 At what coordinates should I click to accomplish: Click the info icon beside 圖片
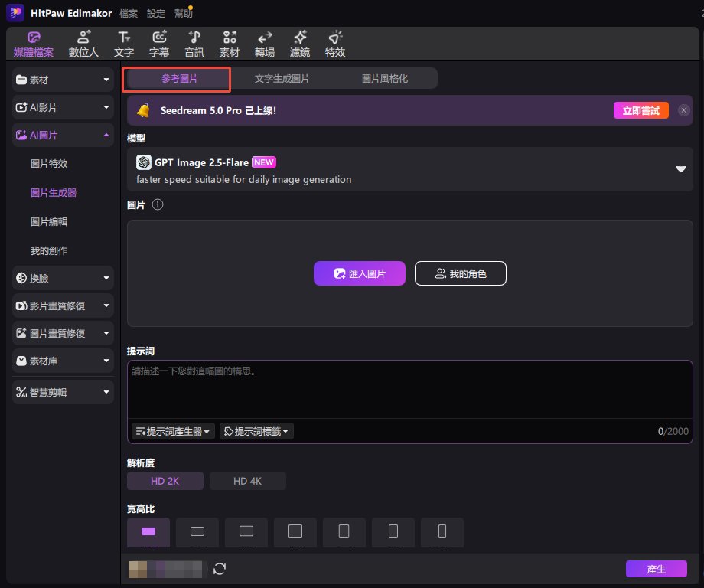point(158,204)
